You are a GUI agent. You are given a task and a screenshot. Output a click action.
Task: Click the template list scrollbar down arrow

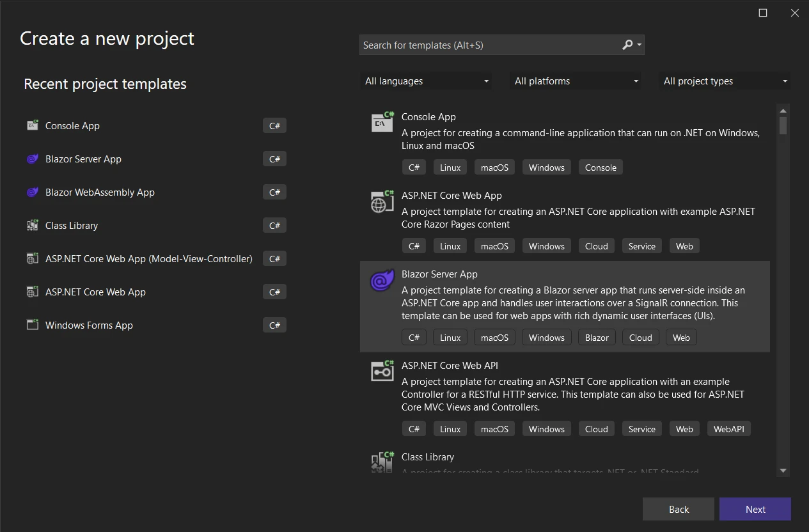click(x=783, y=471)
